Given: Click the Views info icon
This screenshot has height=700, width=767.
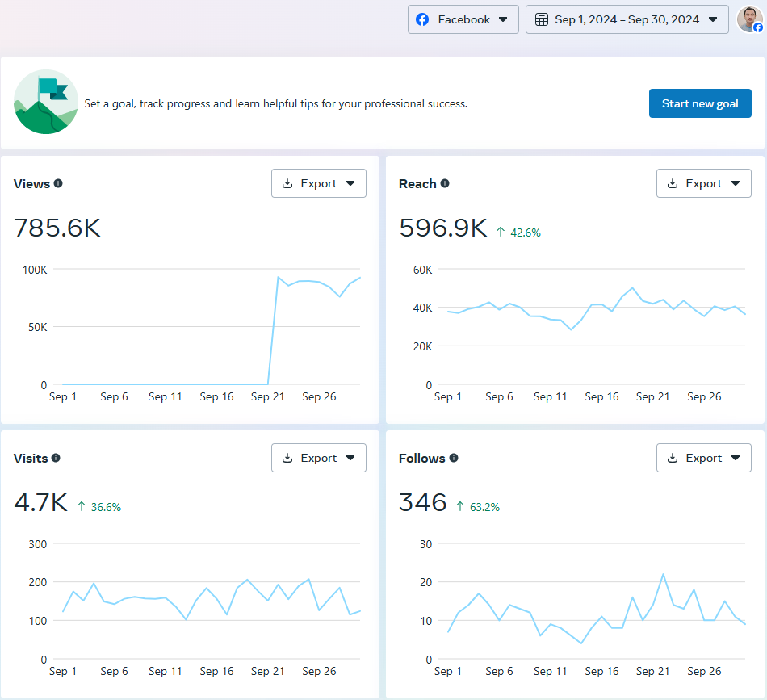Looking at the screenshot, I should point(58,184).
